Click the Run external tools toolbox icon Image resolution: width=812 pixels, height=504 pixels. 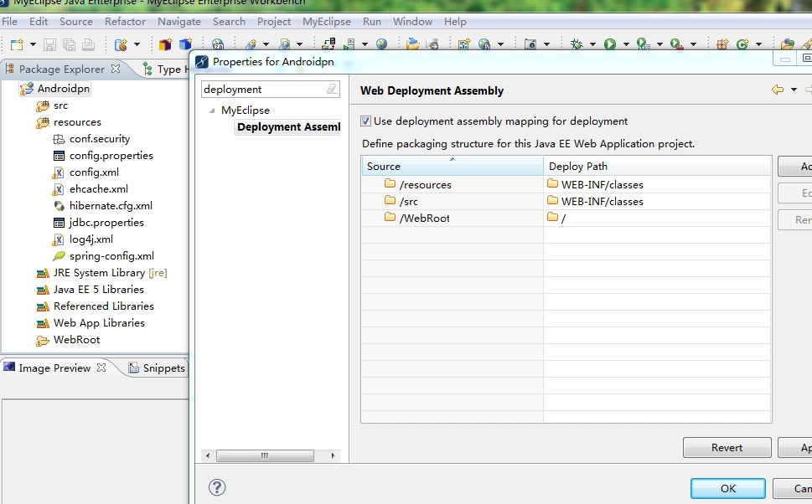point(676,44)
